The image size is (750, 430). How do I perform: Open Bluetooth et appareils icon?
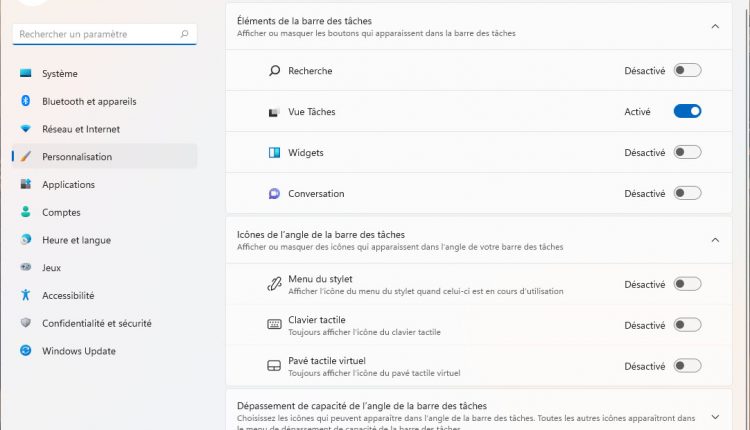pyautogui.click(x=26, y=101)
